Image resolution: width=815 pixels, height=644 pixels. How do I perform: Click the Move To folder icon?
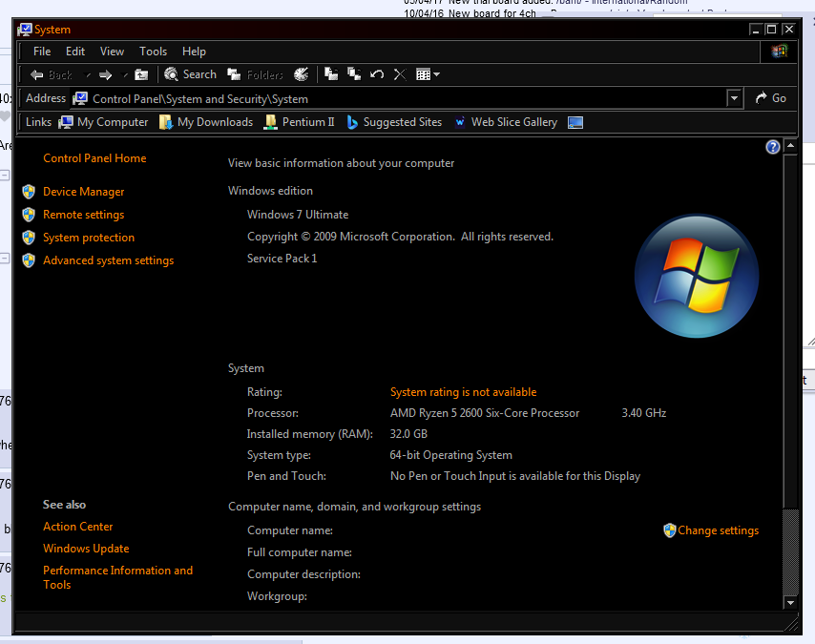pyautogui.click(x=331, y=74)
